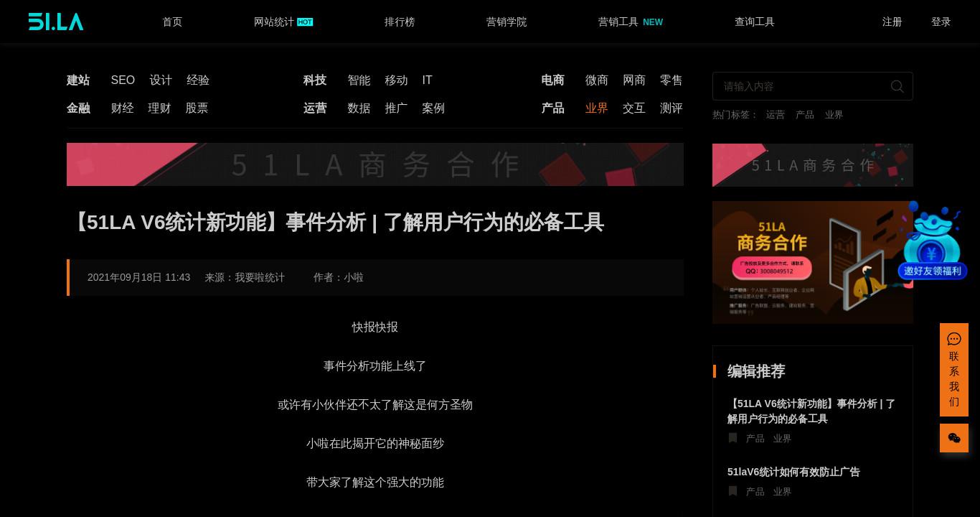The image size is (980, 517).
Task: Open 营销工具 NEW menu item
Action: 631,22
